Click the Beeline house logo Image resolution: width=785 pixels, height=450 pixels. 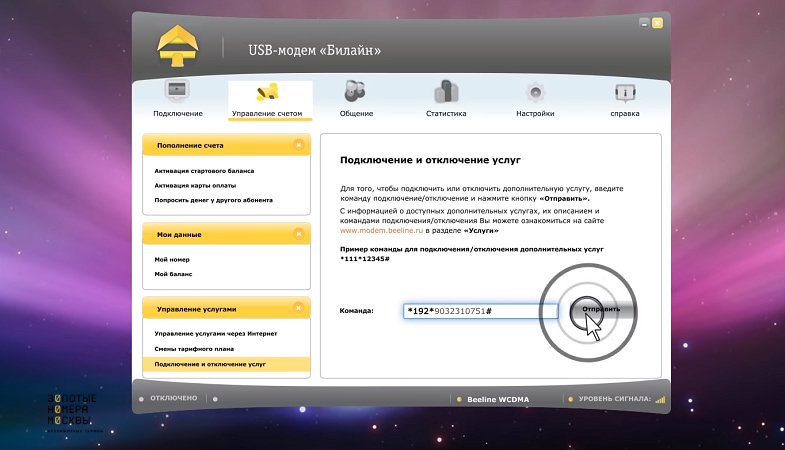pos(178,46)
